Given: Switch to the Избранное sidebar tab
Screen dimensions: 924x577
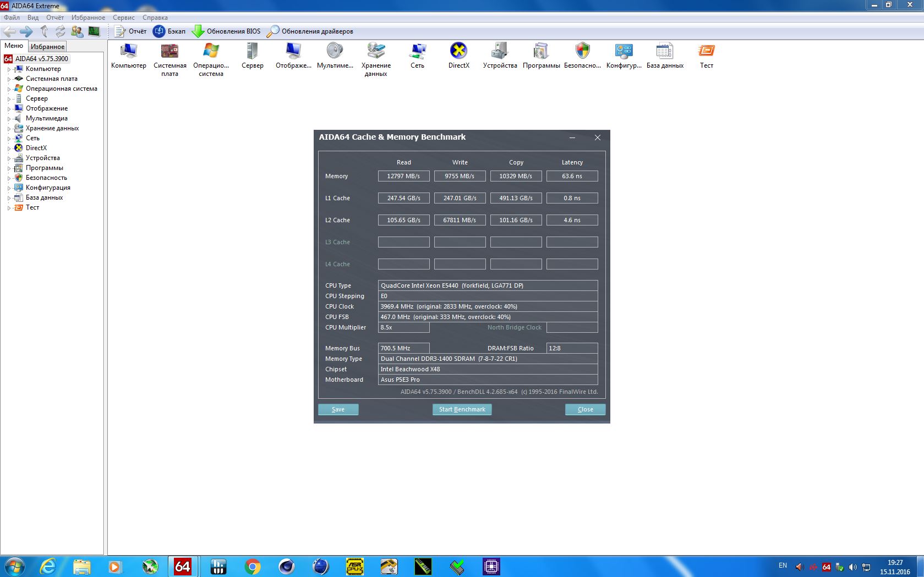Looking at the screenshot, I should [47, 47].
